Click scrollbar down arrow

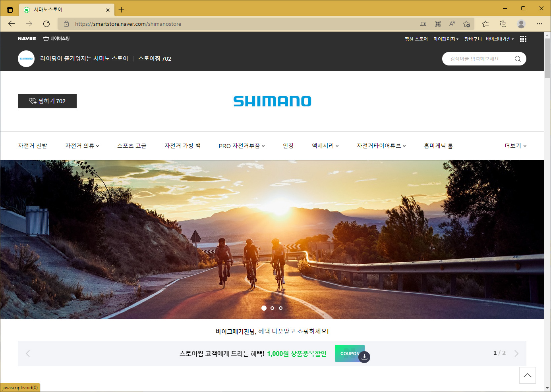pos(547,388)
